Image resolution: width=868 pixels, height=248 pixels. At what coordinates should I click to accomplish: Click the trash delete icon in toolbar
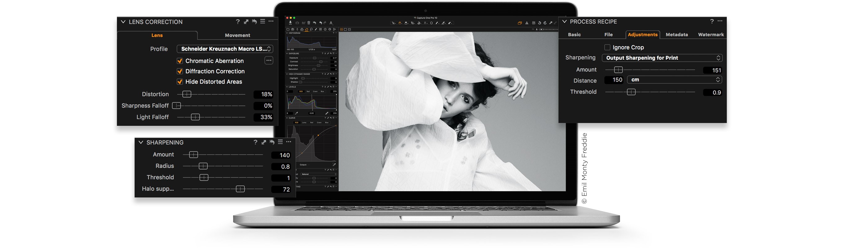pyautogui.click(x=309, y=23)
